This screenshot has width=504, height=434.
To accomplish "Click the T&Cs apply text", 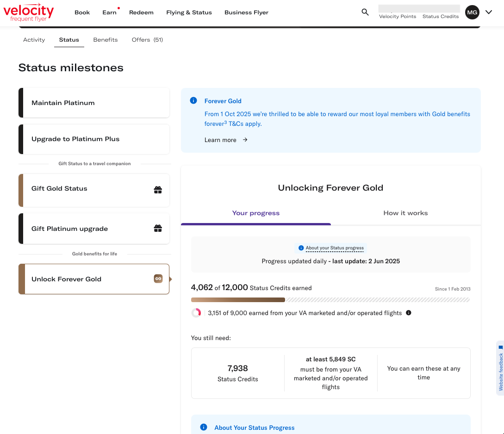I will tap(245, 124).
